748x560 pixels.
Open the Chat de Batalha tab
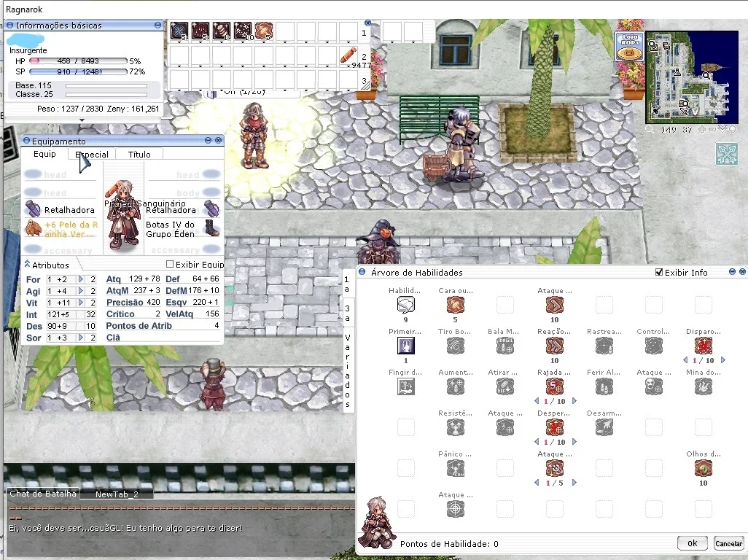[x=42, y=494]
